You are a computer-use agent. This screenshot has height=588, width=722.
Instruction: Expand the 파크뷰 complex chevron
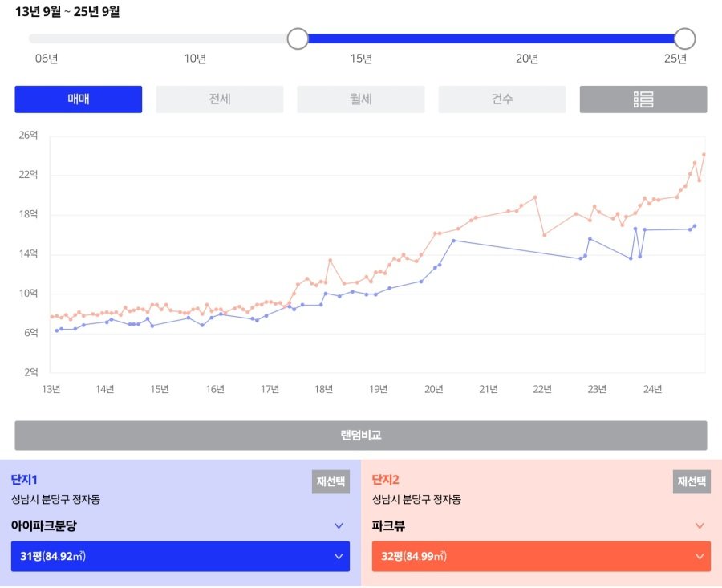700,526
